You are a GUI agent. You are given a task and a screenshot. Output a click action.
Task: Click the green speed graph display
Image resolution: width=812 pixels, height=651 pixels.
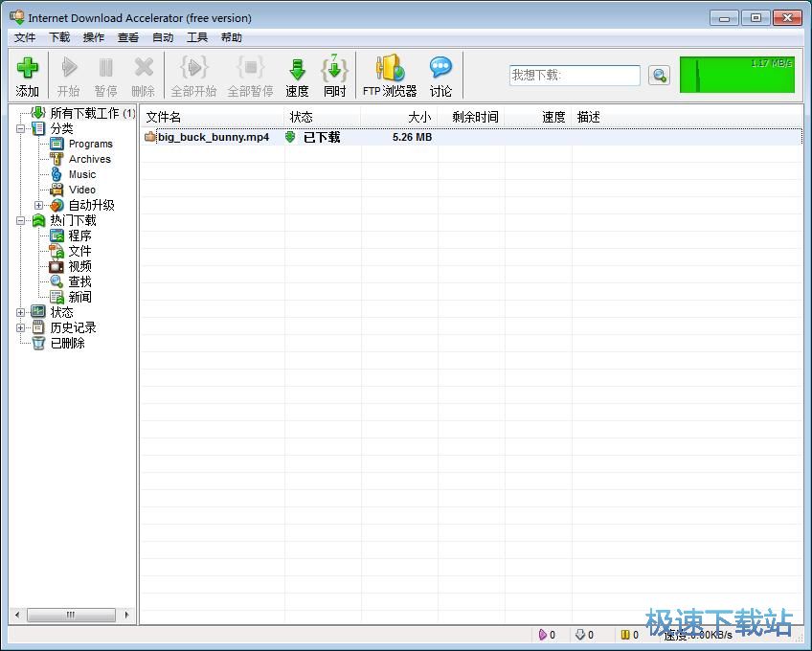[737, 75]
